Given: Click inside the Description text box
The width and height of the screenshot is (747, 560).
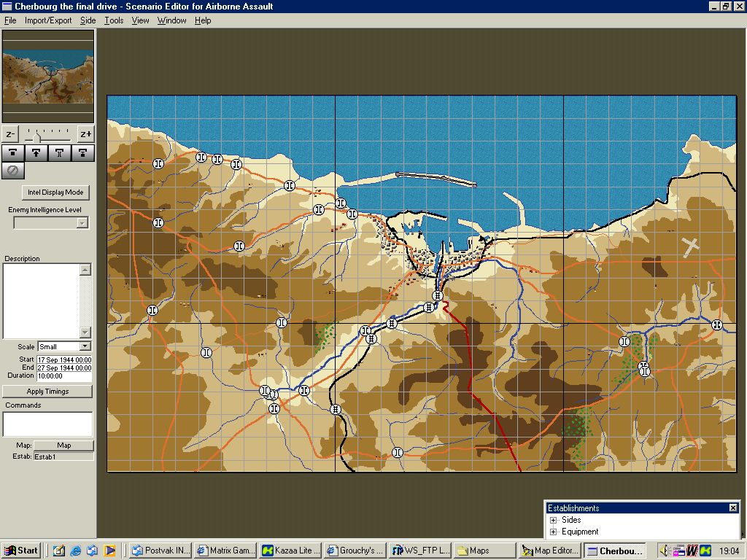Looking at the screenshot, I should tap(41, 301).
